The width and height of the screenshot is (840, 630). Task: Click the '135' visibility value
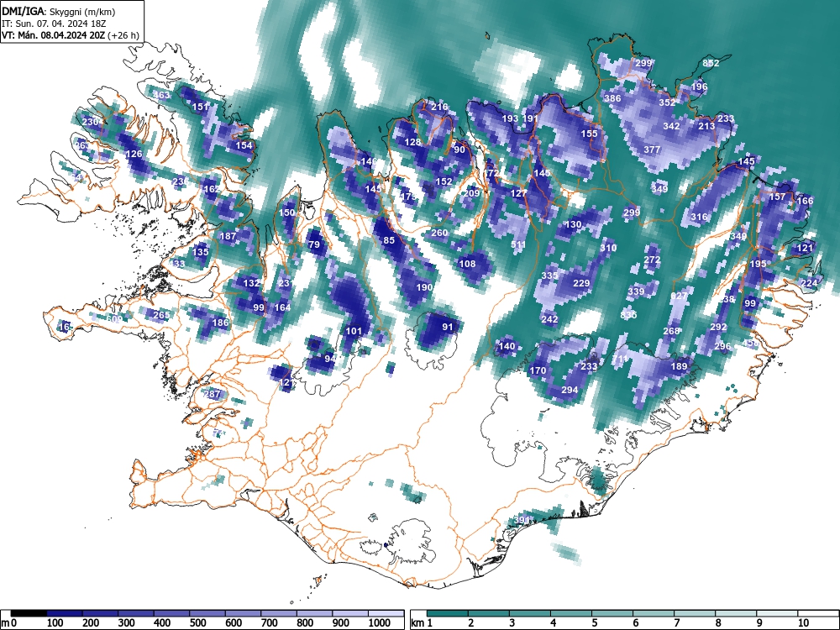(201, 252)
